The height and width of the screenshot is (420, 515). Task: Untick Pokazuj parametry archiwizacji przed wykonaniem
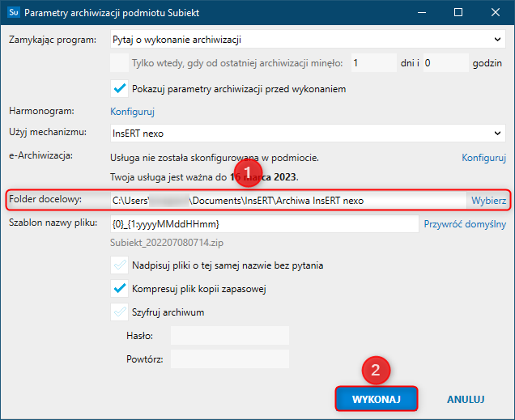pos(119,88)
